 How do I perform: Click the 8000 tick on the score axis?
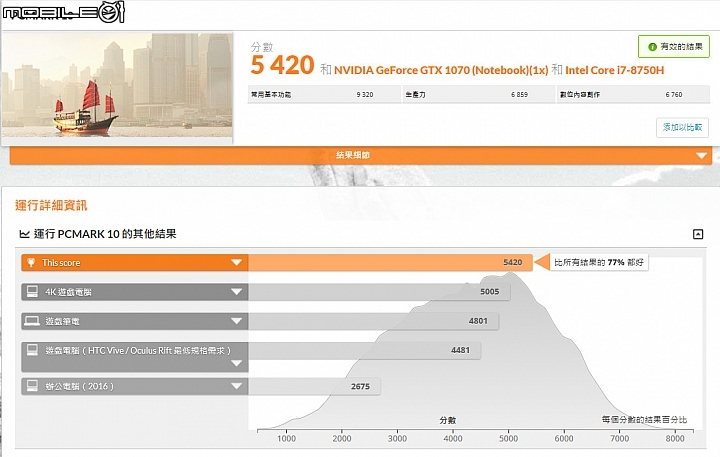[x=675, y=439]
